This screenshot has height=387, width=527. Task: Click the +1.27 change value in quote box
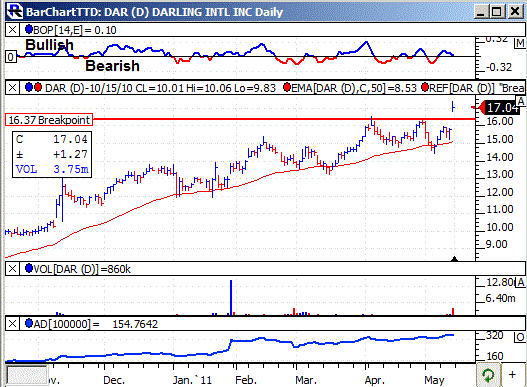(x=70, y=154)
